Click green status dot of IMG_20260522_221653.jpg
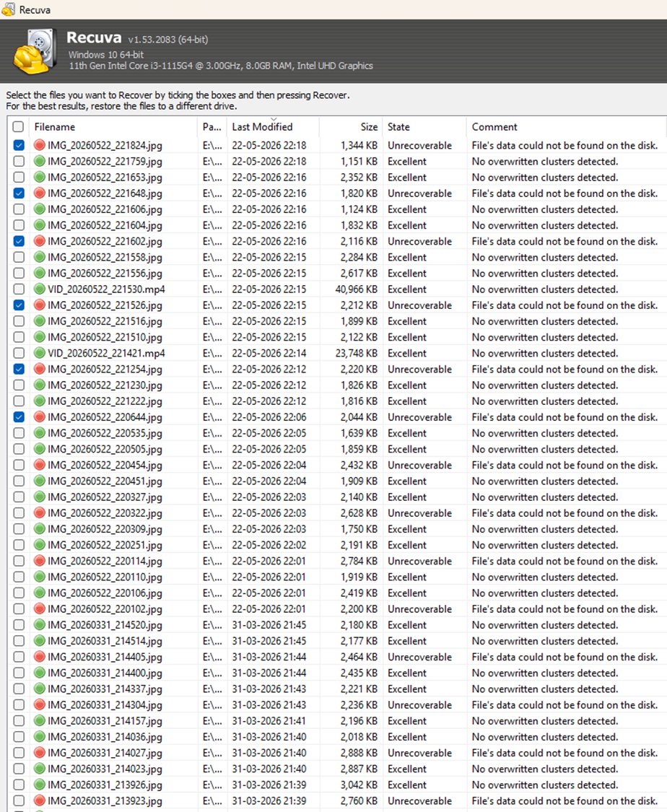 click(40, 177)
